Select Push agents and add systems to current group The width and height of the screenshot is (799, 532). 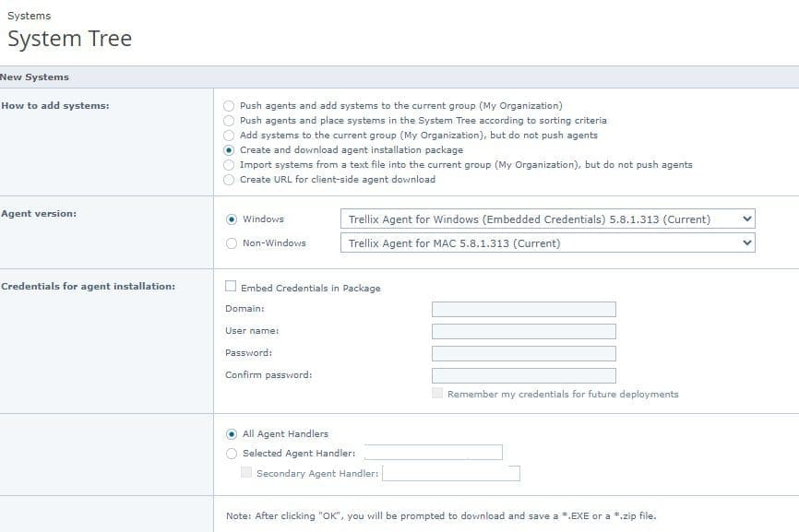229,106
